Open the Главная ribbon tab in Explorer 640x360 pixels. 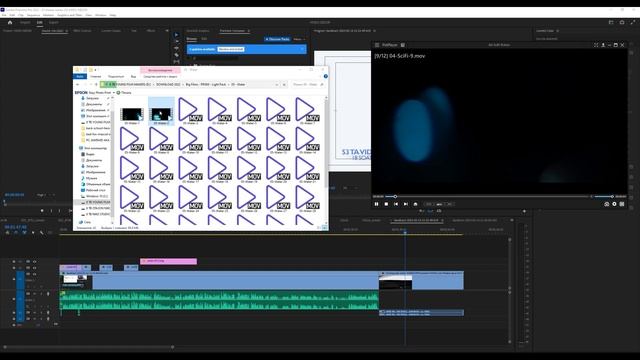96,76
